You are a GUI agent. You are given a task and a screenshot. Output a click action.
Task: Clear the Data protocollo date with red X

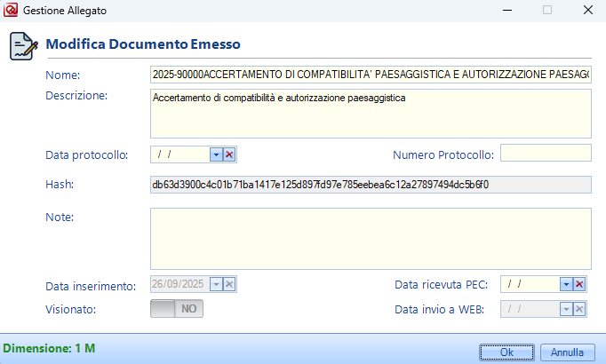point(229,154)
